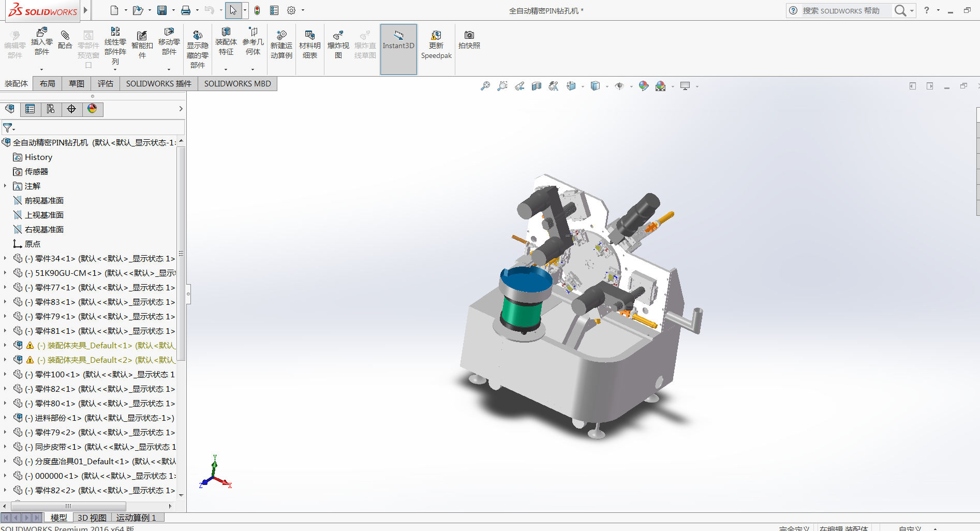This screenshot has width=980, height=531.
Task: Activate the Section View tool
Action: click(x=537, y=86)
